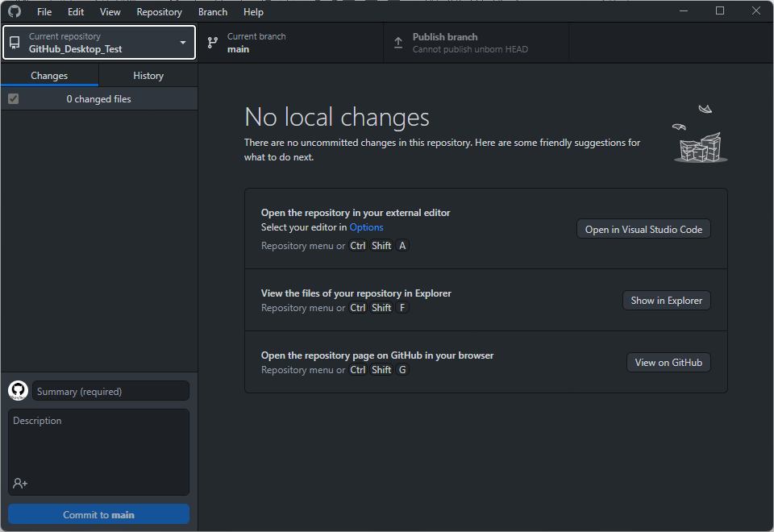Click Open the repository in your external editor text
The image size is (774, 532).
coord(356,212)
